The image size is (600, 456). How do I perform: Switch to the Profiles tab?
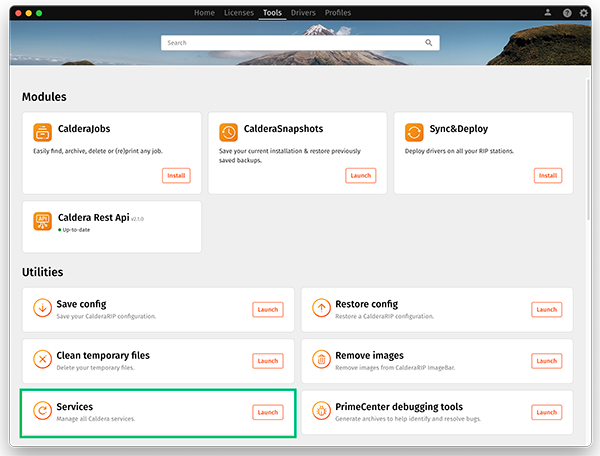click(x=338, y=13)
